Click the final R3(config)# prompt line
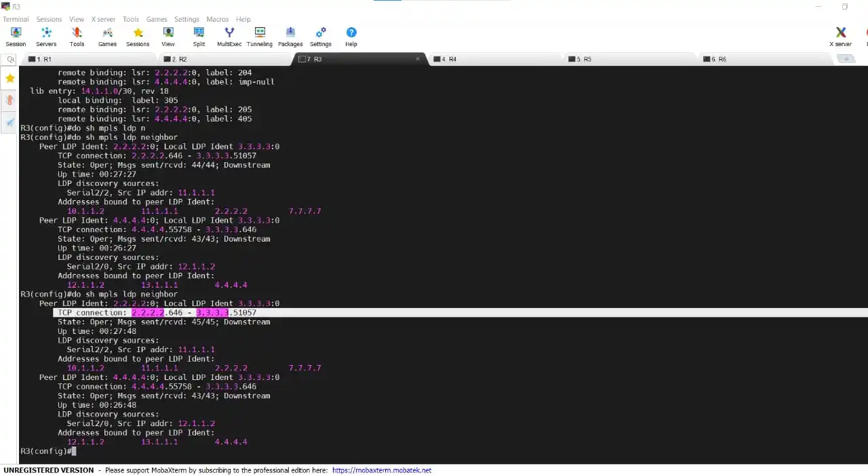Viewport: 868px width, 475px height. click(x=48, y=451)
